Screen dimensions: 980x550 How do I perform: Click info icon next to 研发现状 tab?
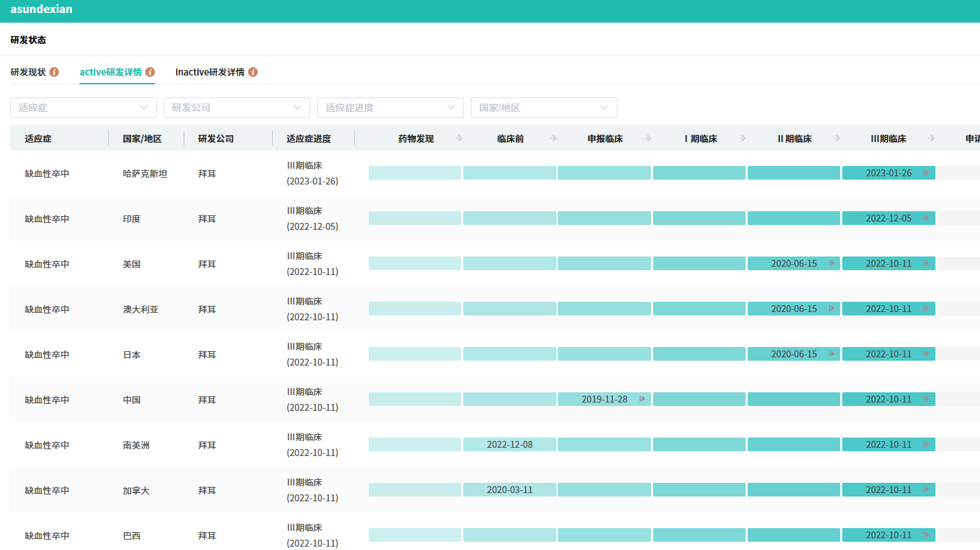pos(54,72)
